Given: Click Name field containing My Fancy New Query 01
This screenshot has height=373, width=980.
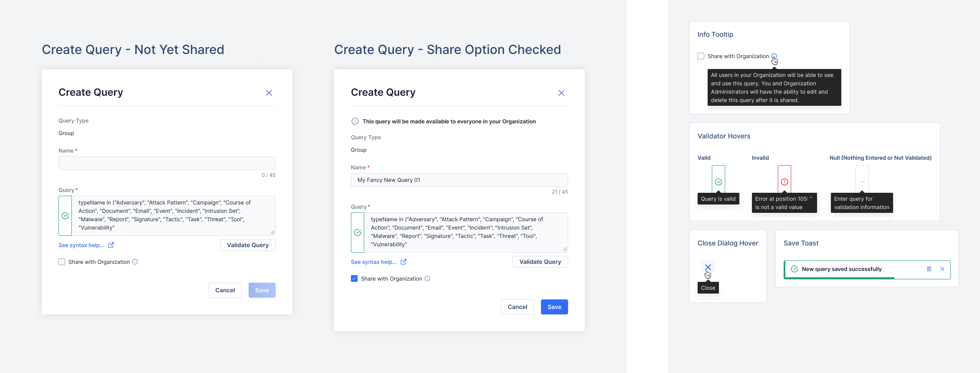Looking at the screenshot, I should (x=460, y=180).
